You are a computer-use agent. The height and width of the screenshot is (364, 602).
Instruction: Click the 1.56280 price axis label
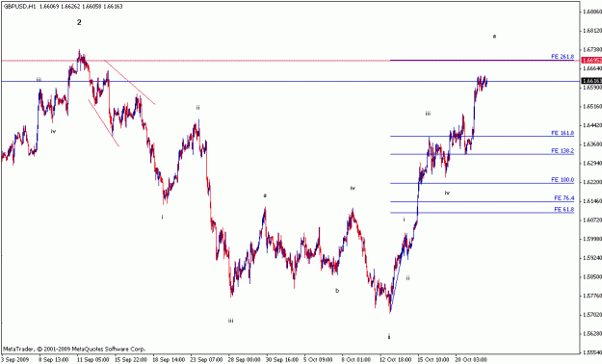[592, 333]
